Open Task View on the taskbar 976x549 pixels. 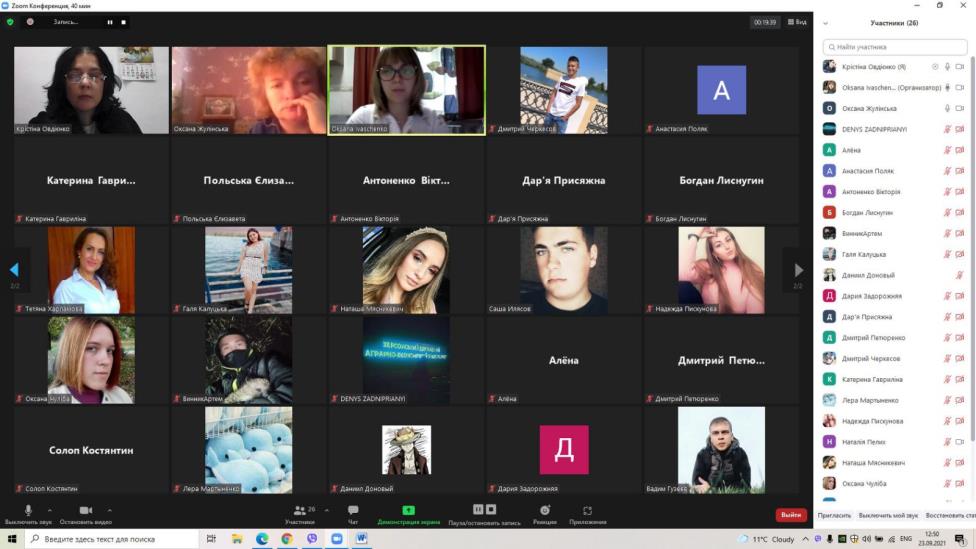tap(211, 539)
